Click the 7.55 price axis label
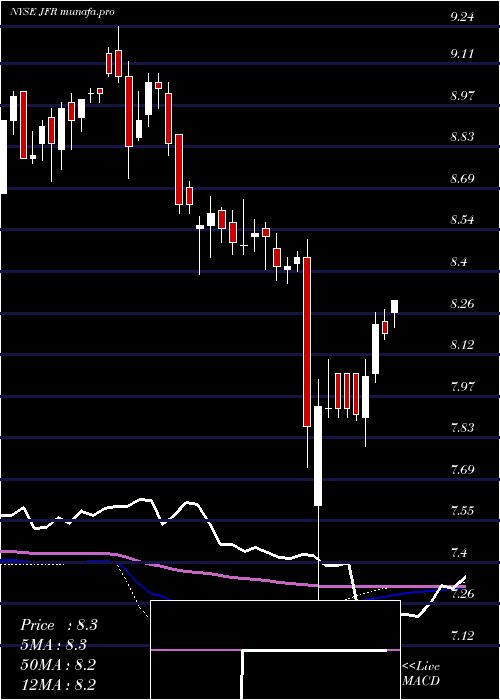This screenshot has width=500, height=700. (x=462, y=510)
